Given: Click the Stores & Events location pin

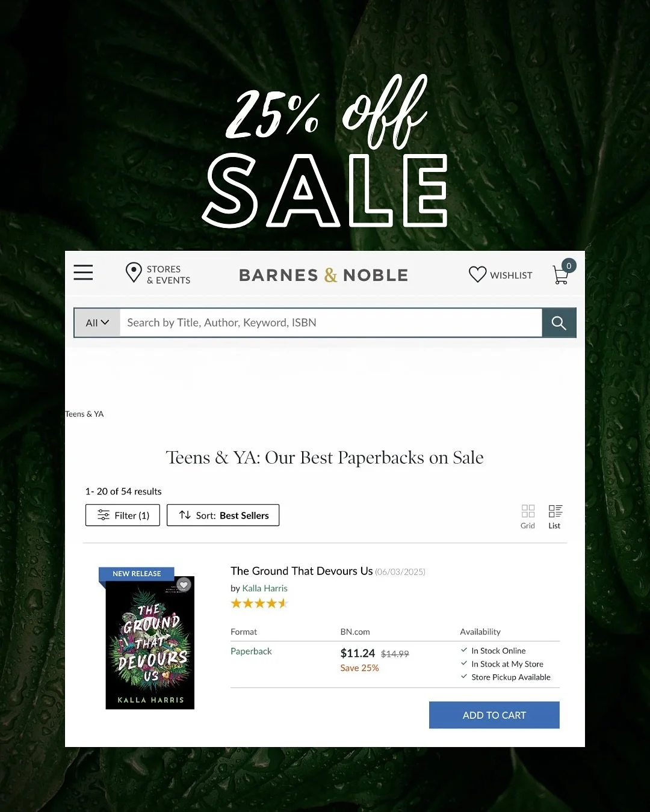Looking at the screenshot, I should [x=133, y=272].
